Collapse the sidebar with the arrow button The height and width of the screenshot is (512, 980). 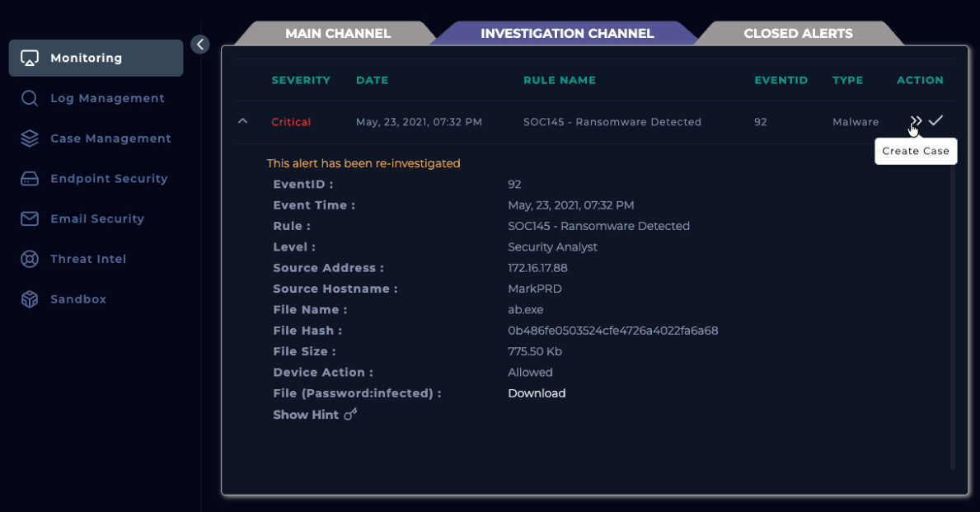tap(200, 45)
